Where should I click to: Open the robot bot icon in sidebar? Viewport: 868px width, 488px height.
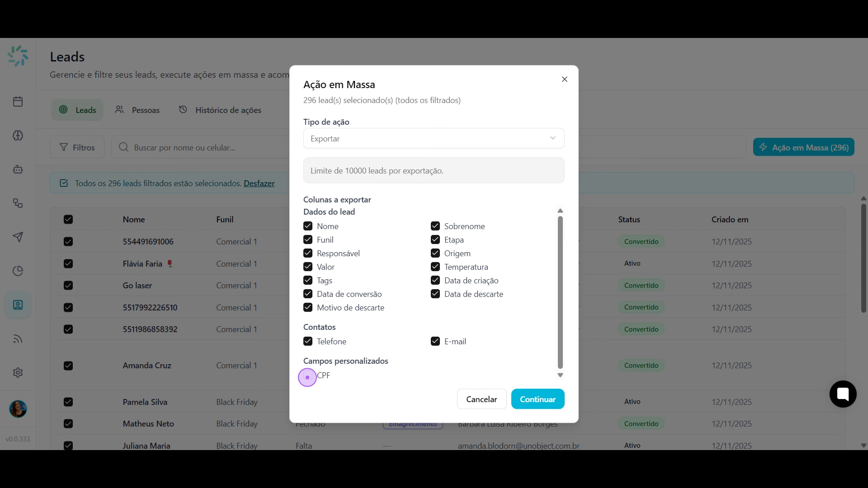(18, 169)
